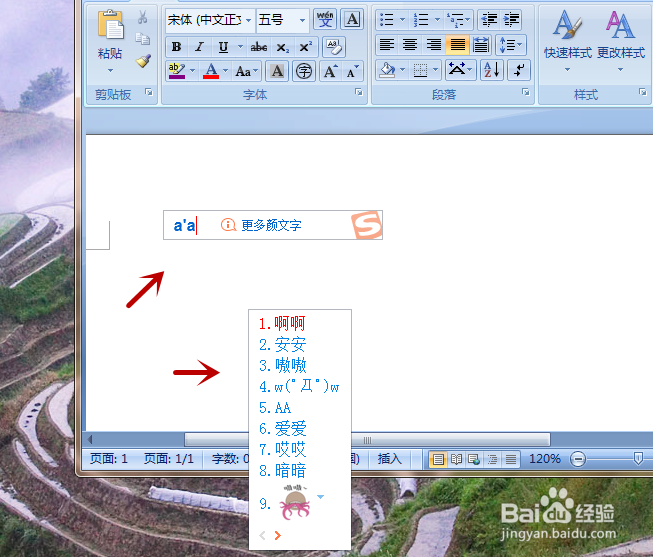This screenshot has height=557, width=653.
Task: Apply text highlight color
Action: coord(177,71)
